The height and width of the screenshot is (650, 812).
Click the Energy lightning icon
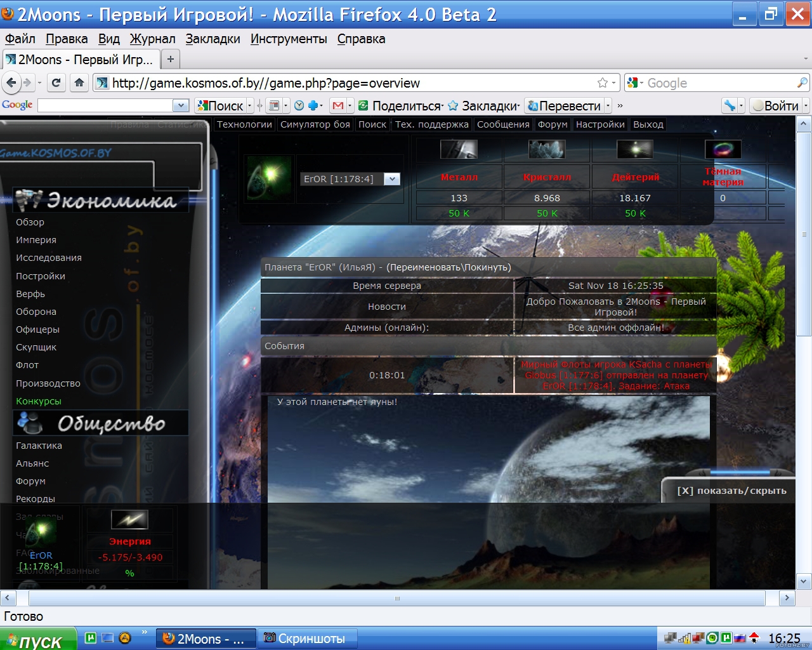point(129,520)
